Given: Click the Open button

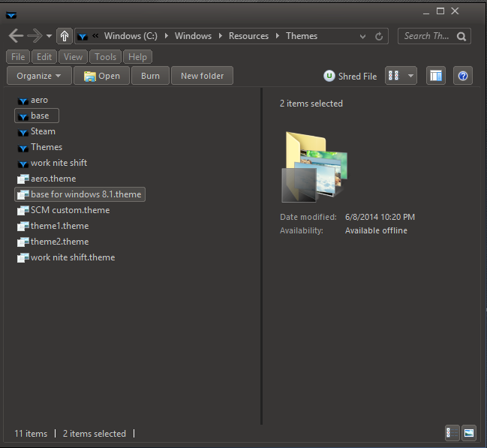Looking at the screenshot, I should point(101,76).
